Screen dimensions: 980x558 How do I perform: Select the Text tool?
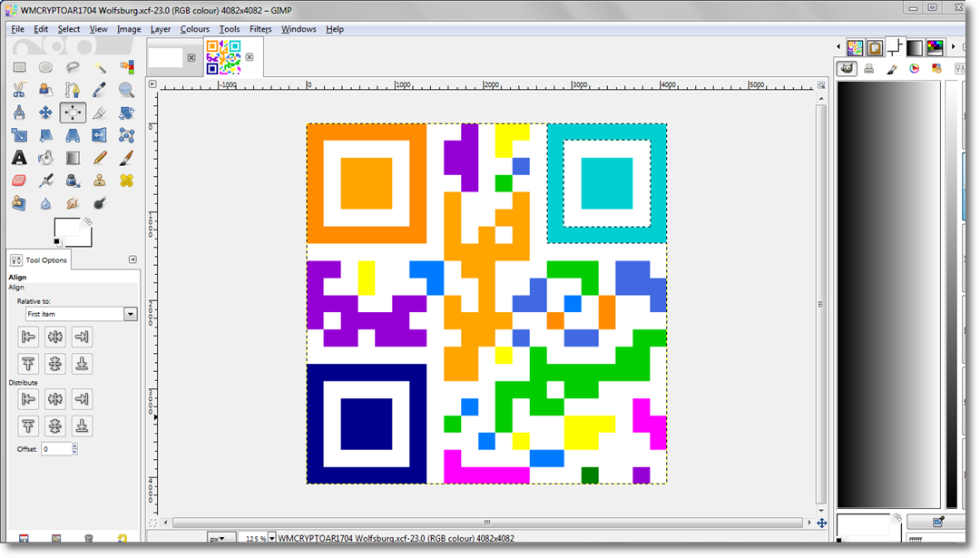click(19, 158)
